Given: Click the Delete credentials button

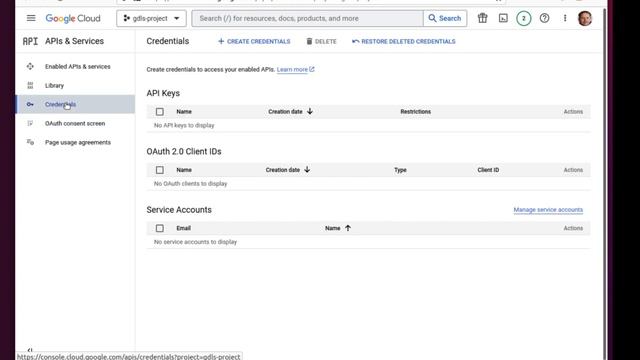Looking at the screenshot, I should [321, 42].
